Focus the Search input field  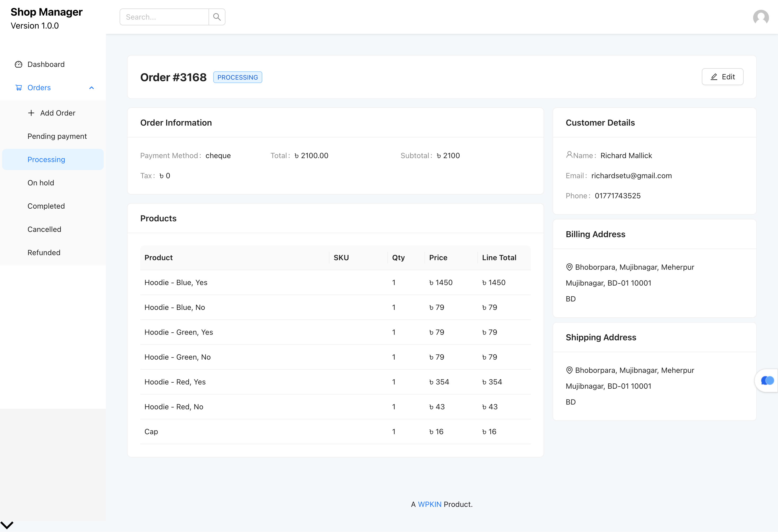click(x=164, y=17)
